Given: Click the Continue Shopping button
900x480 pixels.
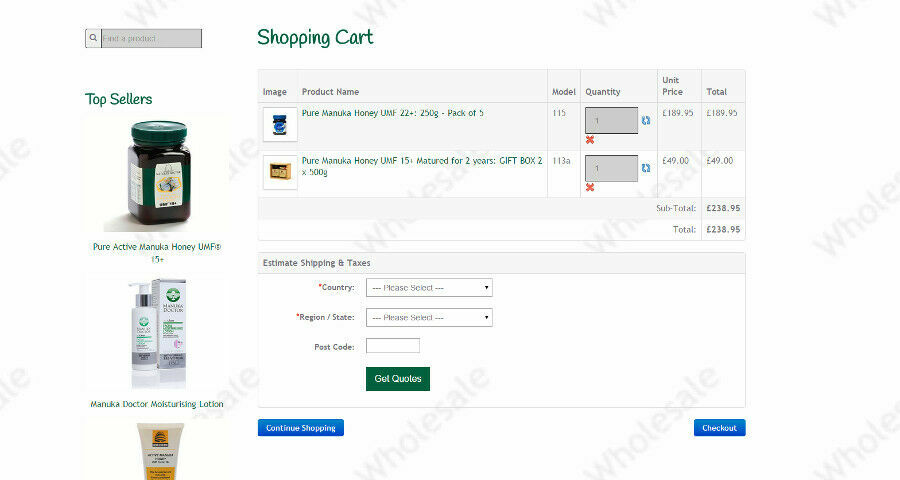Looking at the screenshot, I should [x=301, y=428].
